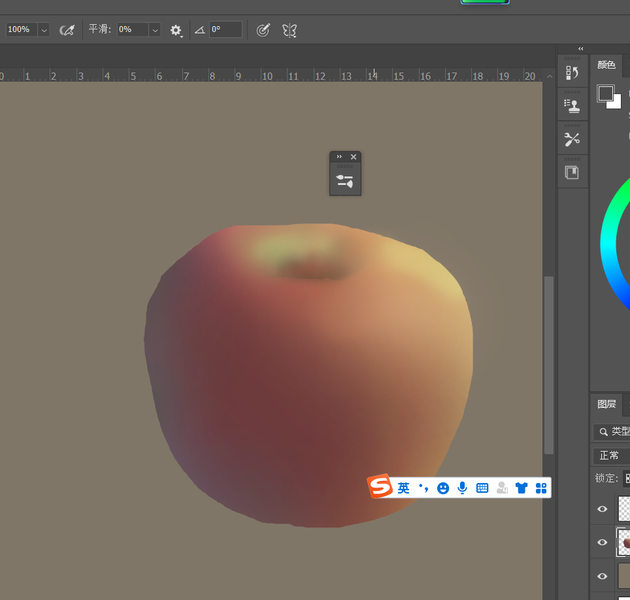The width and height of the screenshot is (630, 600).
Task: Click the 100% opacity value field
Action: coord(22,30)
